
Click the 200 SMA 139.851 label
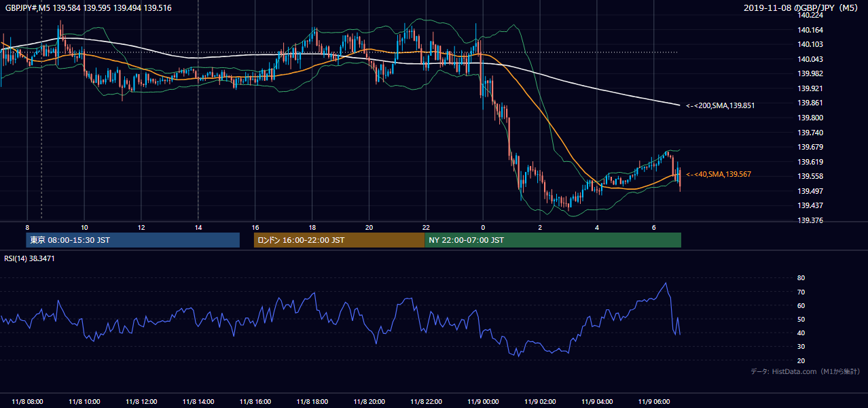pyautogui.click(x=721, y=106)
